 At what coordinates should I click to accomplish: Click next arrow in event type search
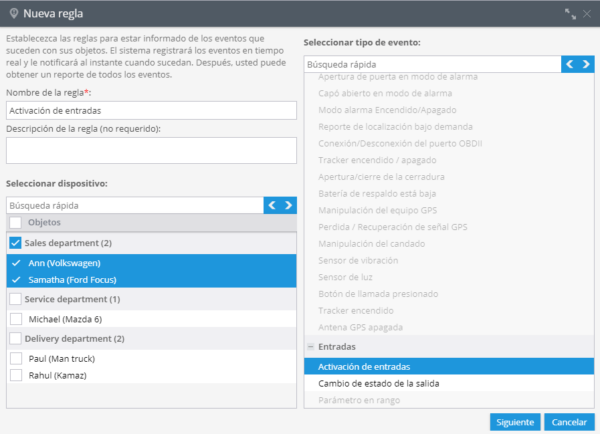(587, 64)
